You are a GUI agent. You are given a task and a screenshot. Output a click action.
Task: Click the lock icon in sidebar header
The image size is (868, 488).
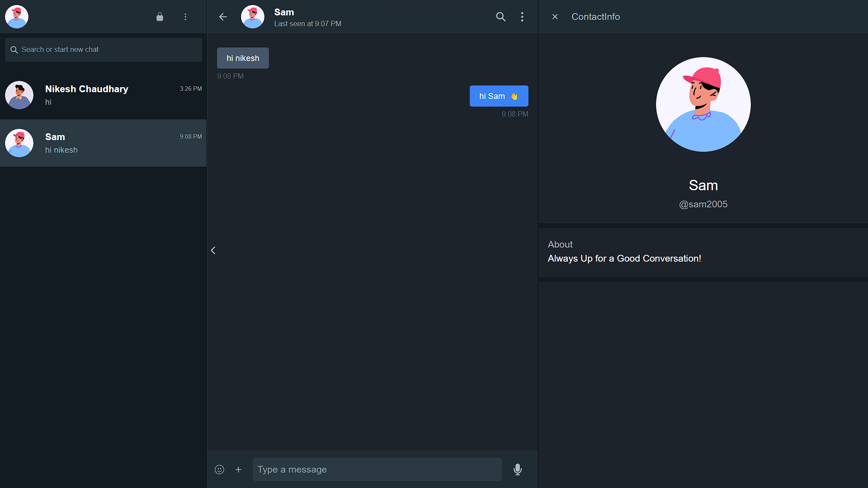(160, 17)
